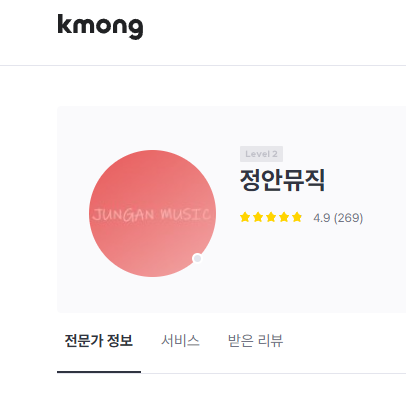Click the 정안뮤직 seller name
The width and height of the screenshot is (406, 401).
282,180
